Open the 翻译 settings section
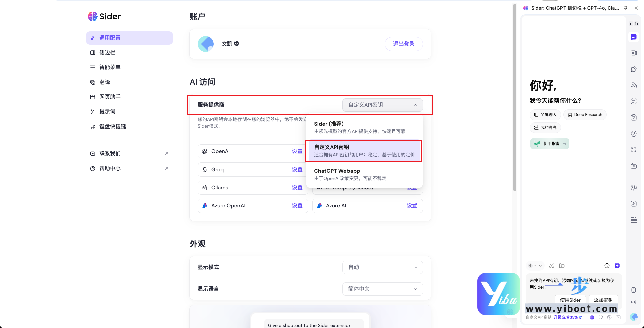This screenshot has height=328, width=644. click(129, 82)
